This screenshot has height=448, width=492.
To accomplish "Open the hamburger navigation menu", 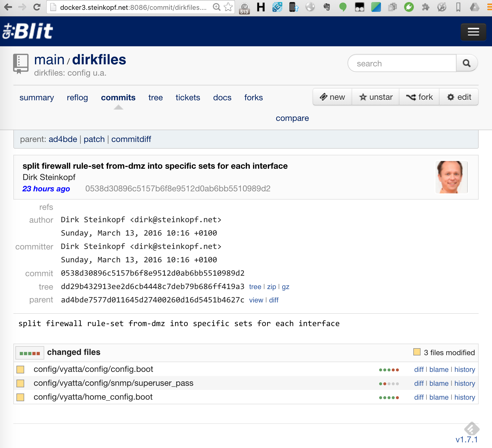I will [x=473, y=32].
